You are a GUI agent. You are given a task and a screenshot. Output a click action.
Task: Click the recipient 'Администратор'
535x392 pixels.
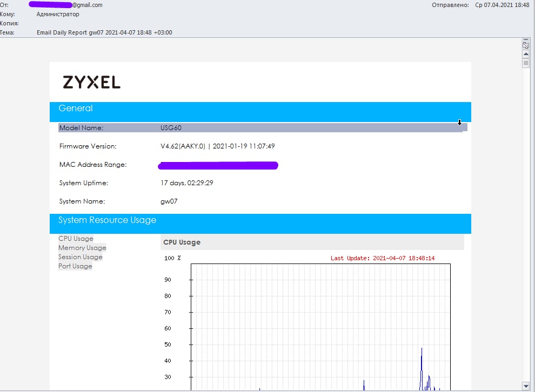point(58,14)
